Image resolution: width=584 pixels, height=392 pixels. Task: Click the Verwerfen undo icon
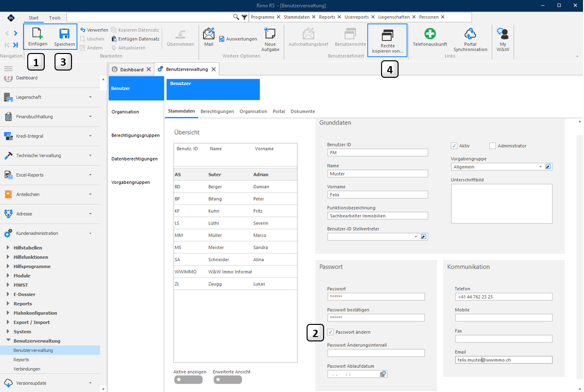[83, 30]
